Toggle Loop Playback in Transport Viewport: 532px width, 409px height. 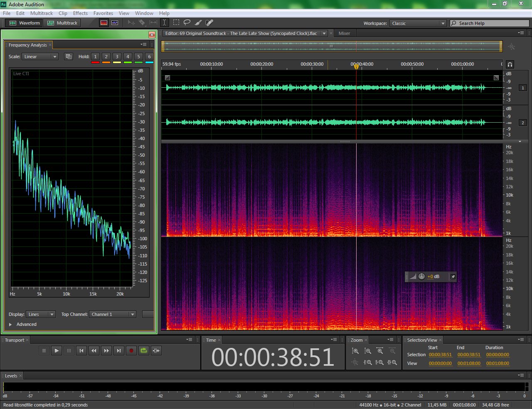(144, 351)
